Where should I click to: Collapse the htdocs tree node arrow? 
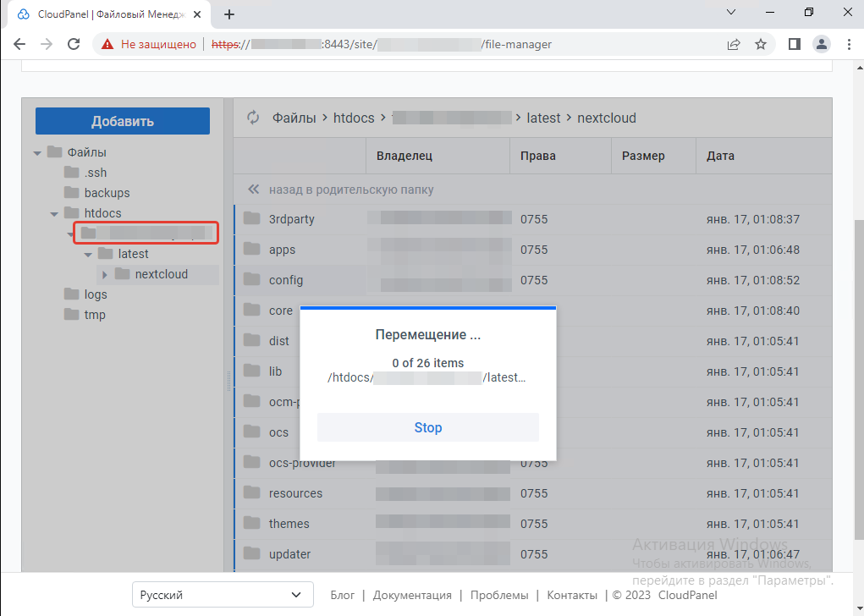point(54,214)
